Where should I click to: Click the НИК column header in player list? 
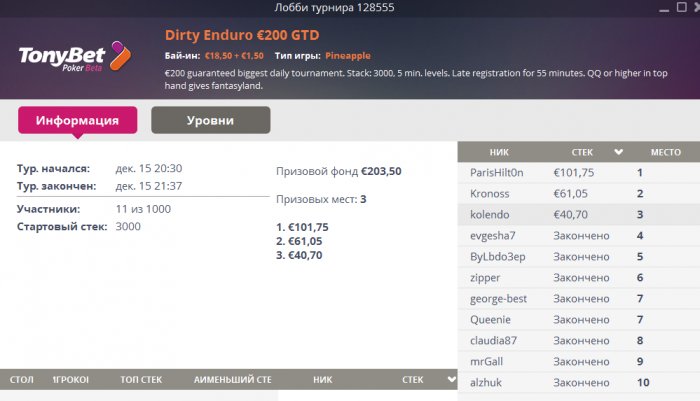[499, 152]
